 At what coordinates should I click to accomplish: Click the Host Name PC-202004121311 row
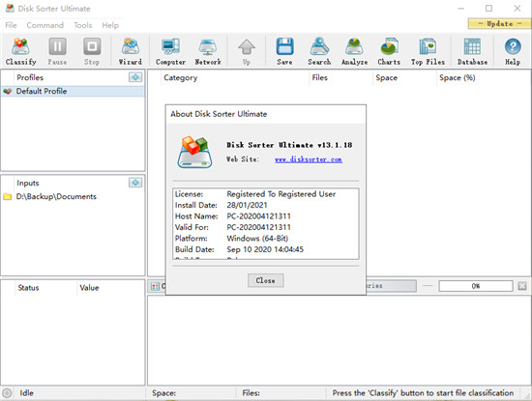point(266,216)
